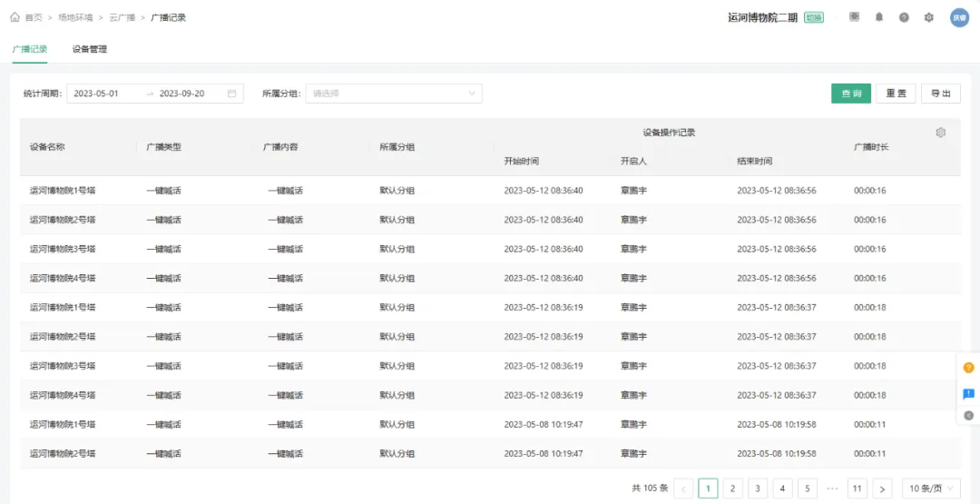Click end time 2023-05-12 08:36:56 in first row
This screenshot has width=980, height=504.
coord(776,191)
